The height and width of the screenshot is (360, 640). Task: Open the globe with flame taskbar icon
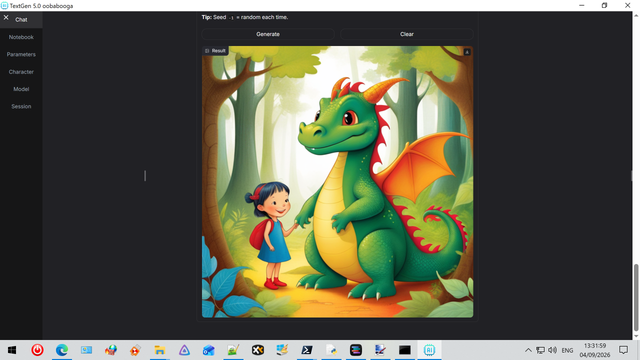click(111, 350)
